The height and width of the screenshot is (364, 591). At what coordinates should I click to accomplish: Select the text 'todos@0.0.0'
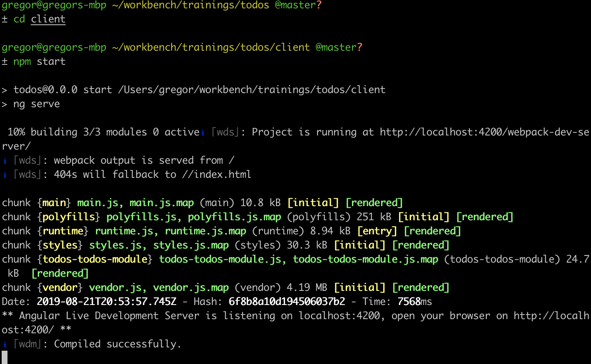click(x=45, y=90)
